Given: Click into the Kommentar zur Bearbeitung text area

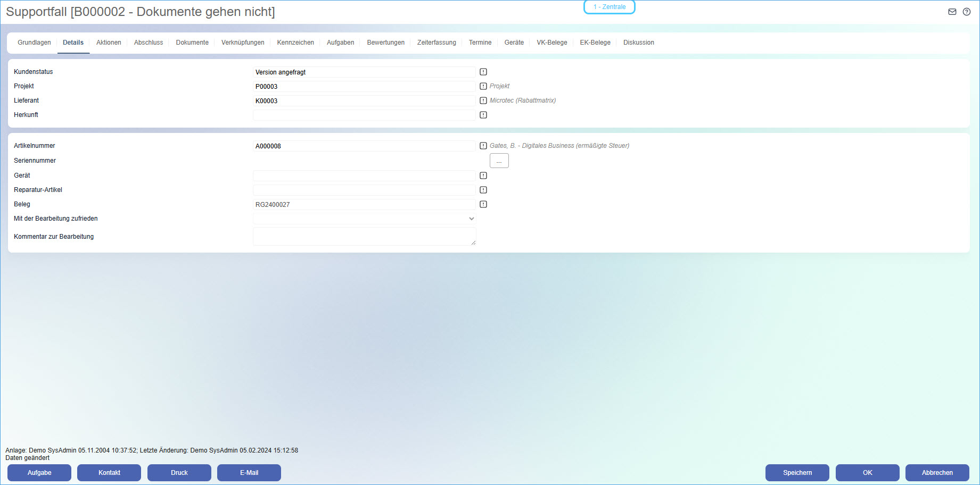Looking at the screenshot, I should point(364,237).
